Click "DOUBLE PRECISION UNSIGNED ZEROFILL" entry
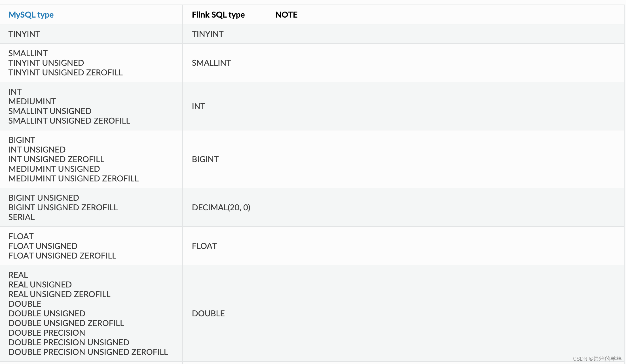 coord(88,352)
